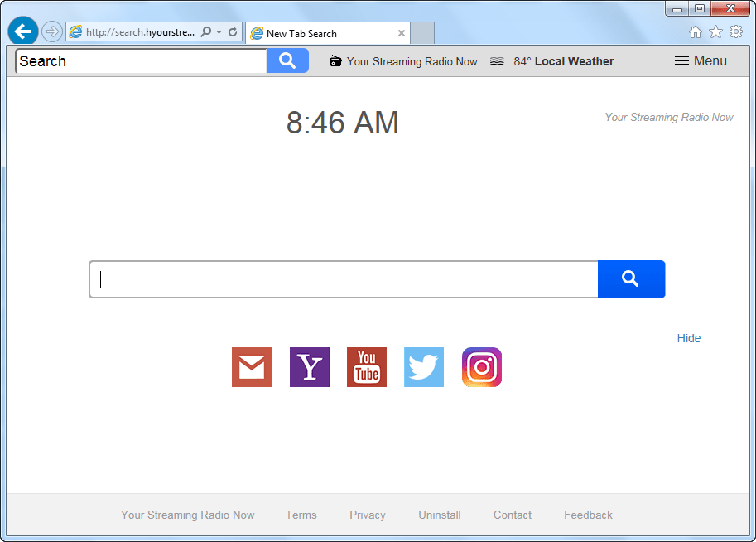Click the Internet Explorer page icon in address bar

click(75, 31)
